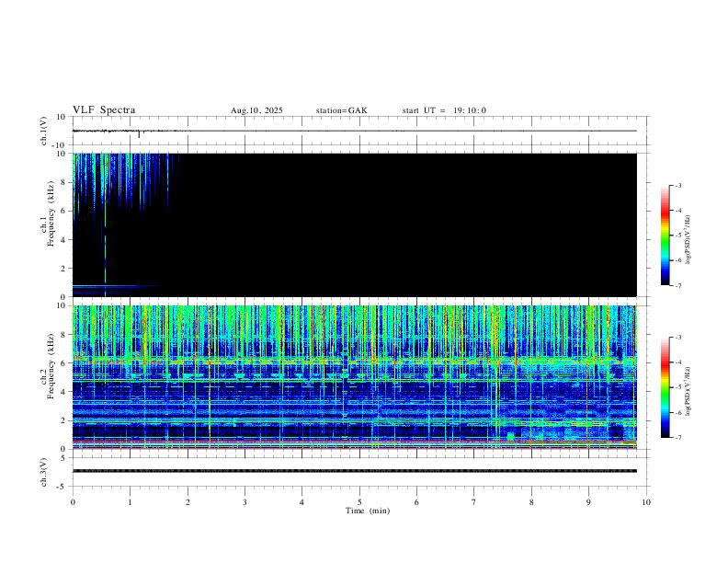Click time axis tick label "2"

[188, 502]
